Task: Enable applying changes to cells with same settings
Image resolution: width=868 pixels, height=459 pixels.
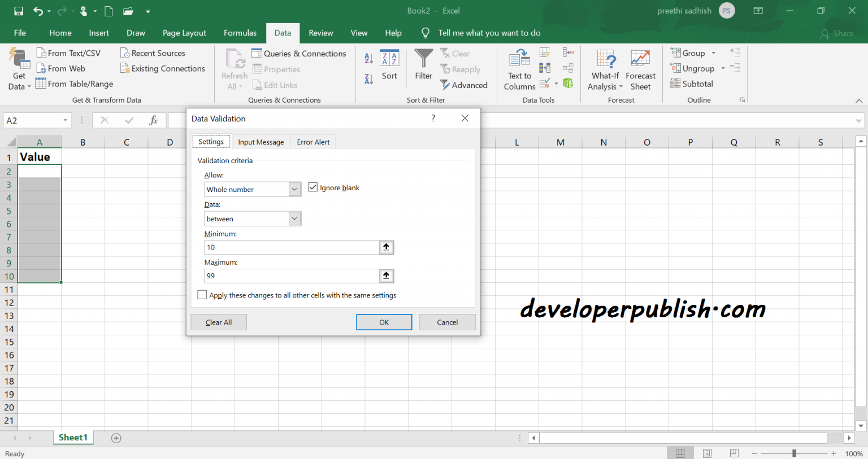Action: pos(202,294)
